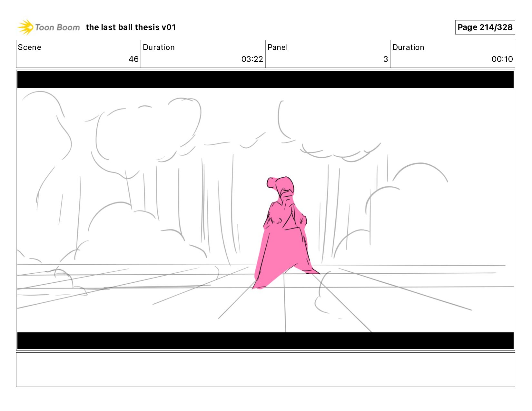Screen dimensions: 532x411
Task: Click the 'Page 214/328' box
Action: (485, 27)
